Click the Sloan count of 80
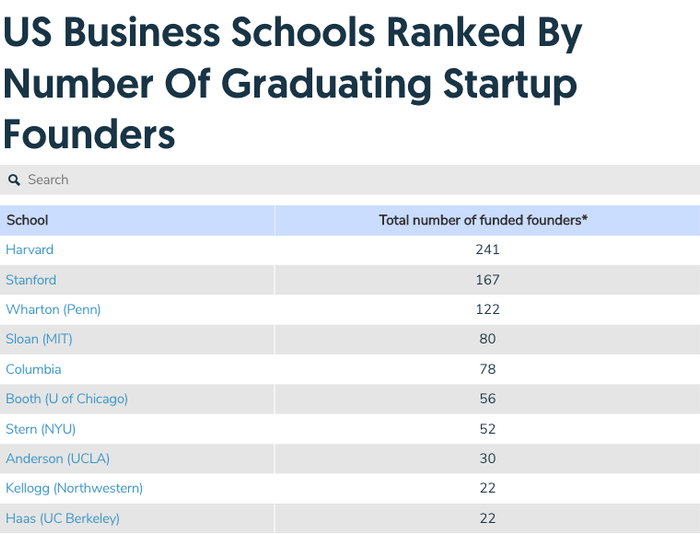Image resolution: width=700 pixels, height=534 pixels. (487, 339)
